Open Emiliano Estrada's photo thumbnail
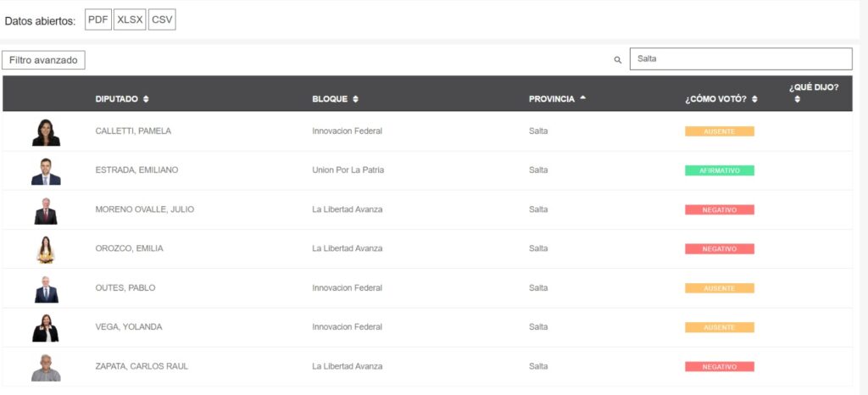Viewport: 868px width, 395px height. 46,171
